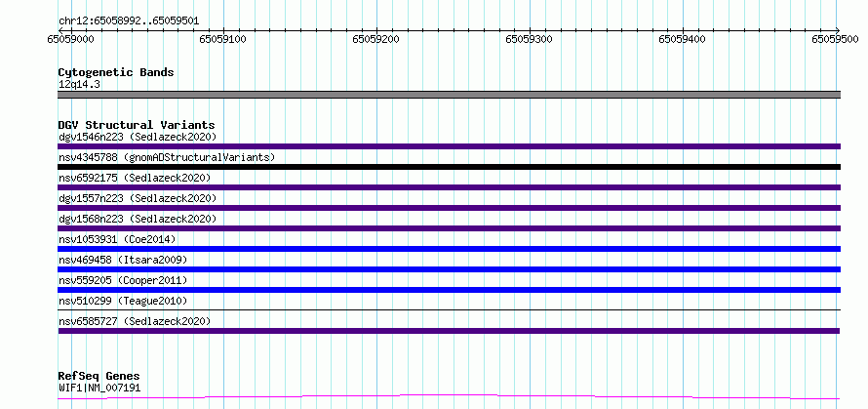Screen dimensions: 868x409
Task: Select the Cytogenetic Bands track title
Action: pos(116,72)
